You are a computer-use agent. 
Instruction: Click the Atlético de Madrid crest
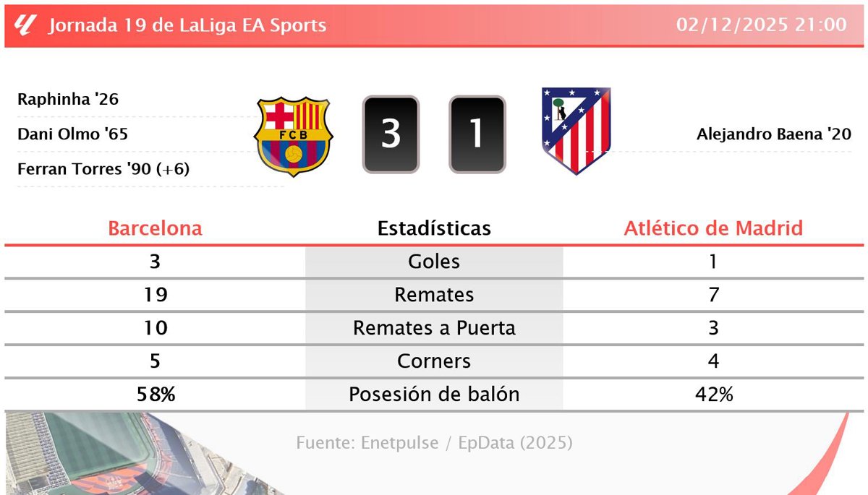(576, 132)
